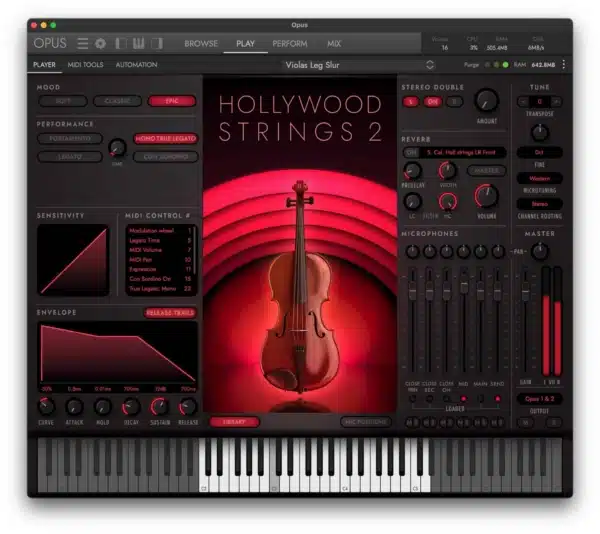Toggle the left side panel layout icon
The image size is (600, 534).
121,44
